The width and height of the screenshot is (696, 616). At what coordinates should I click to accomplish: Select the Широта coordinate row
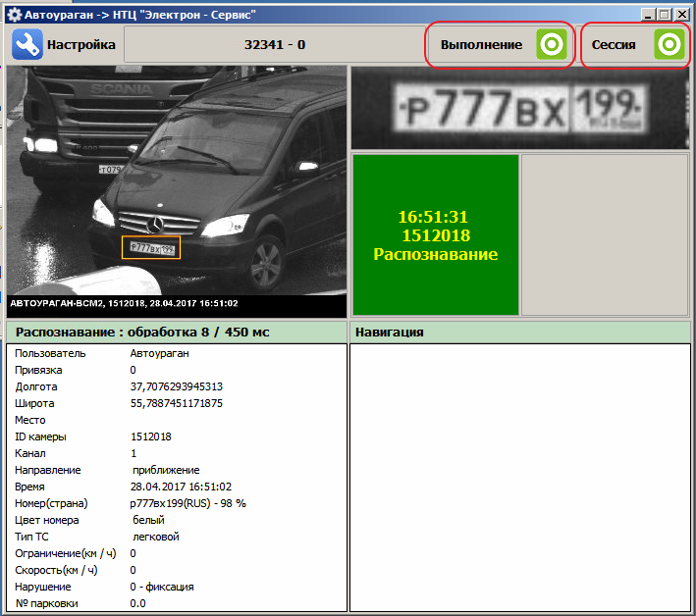[177, 403]
